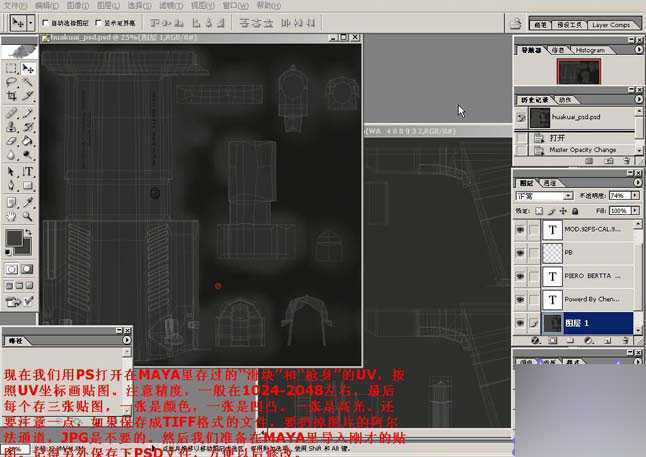Select the huakuai_psd.psd history snapshot
646x457 pixels.
point(575,117)
